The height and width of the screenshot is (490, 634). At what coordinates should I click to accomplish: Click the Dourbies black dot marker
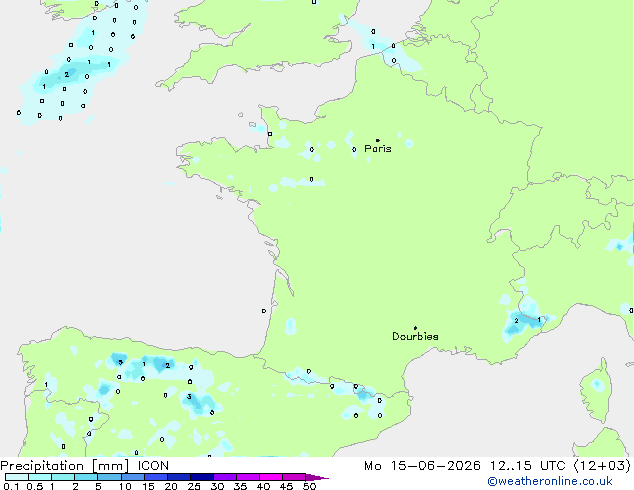click(415, 328)
